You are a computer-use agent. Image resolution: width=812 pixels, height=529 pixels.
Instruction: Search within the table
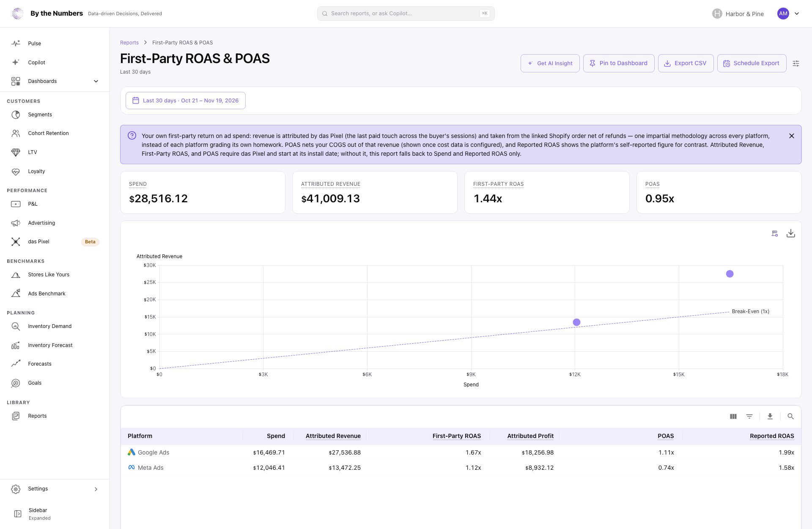[790, 416]
